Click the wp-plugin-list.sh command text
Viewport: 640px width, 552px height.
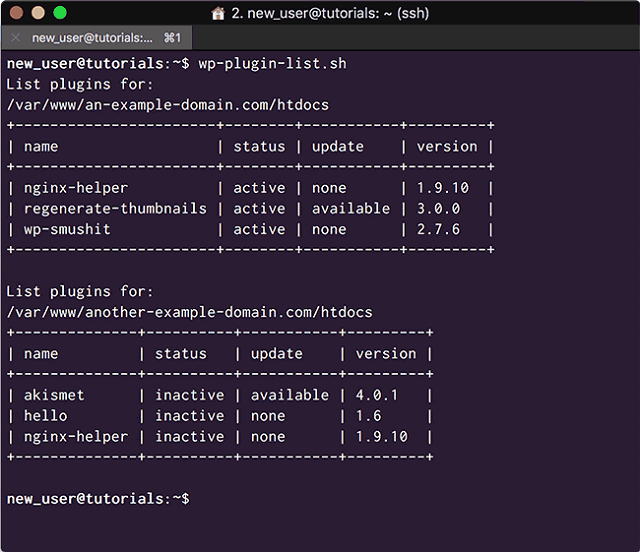coord(272,64)
